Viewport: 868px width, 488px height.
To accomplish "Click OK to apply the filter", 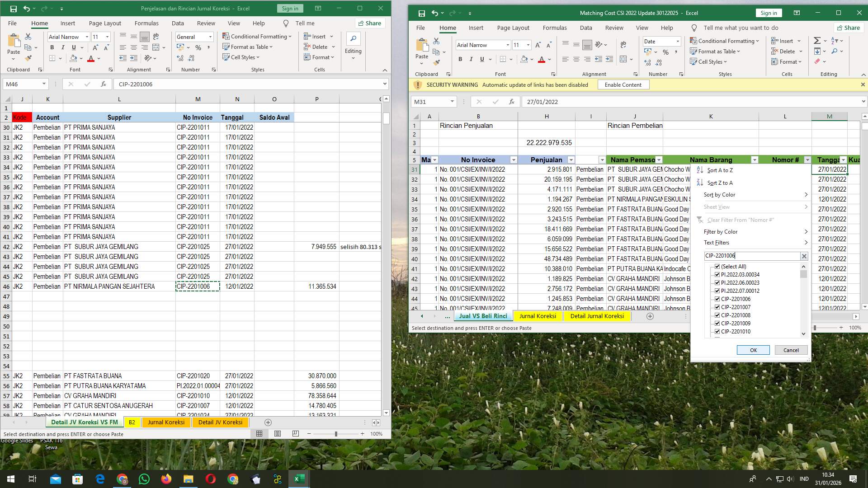I will (753, 350).
